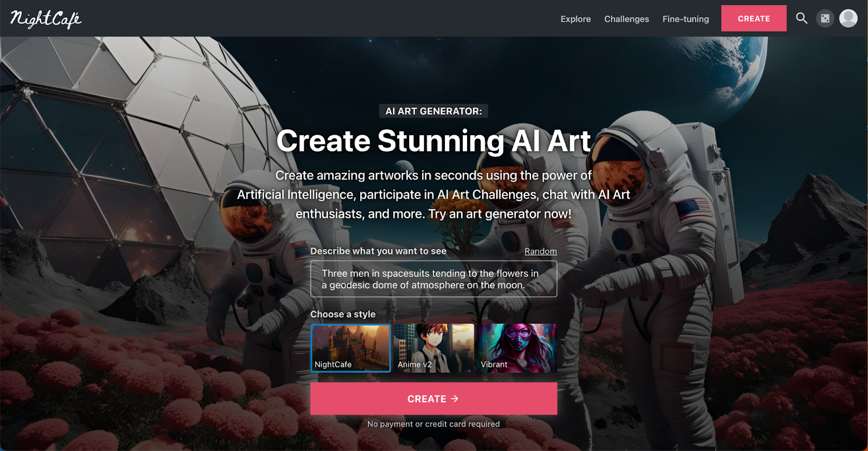Image resolution: width=868 pixels, height=451 pixels.
Task: Open the Explore menu item
Action: coord(576,19)
